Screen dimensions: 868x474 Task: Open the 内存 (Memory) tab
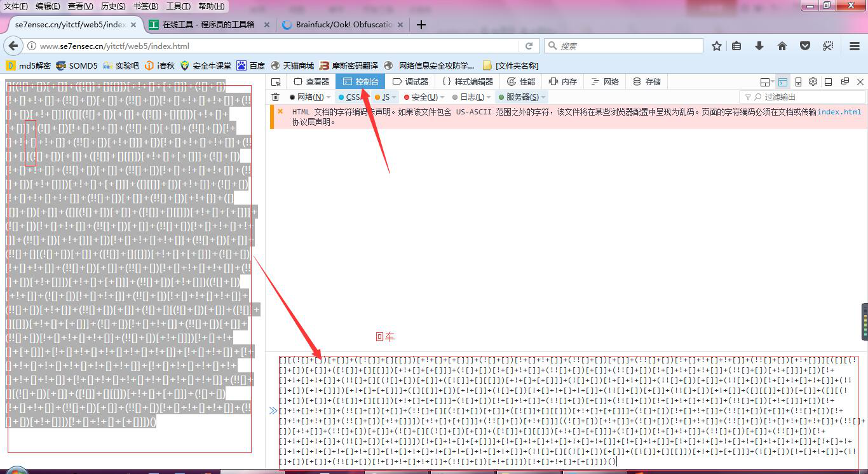click(x=563, y=82)
